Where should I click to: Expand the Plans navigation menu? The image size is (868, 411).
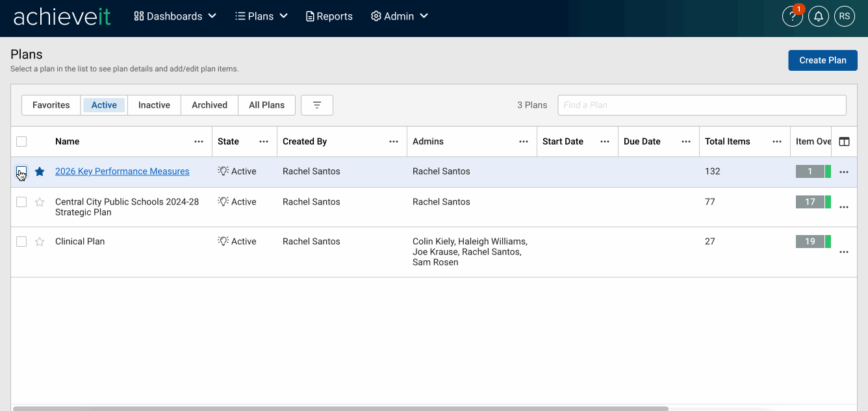click(x=261, y=16)
